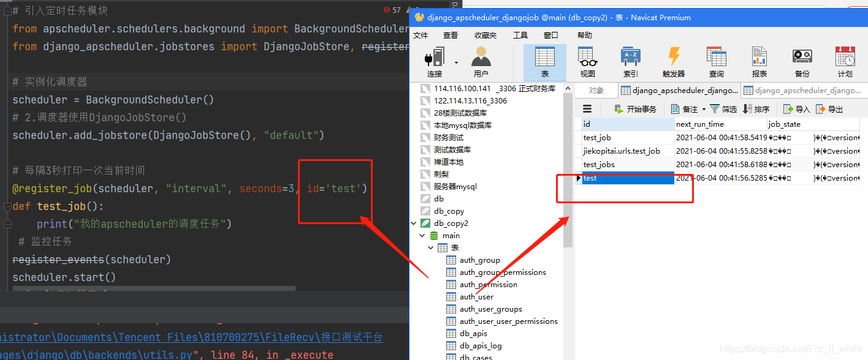868x360 pixels.
Task: Open the Trigger (触发器) toolbar button
Action: (x=674, y=62)
